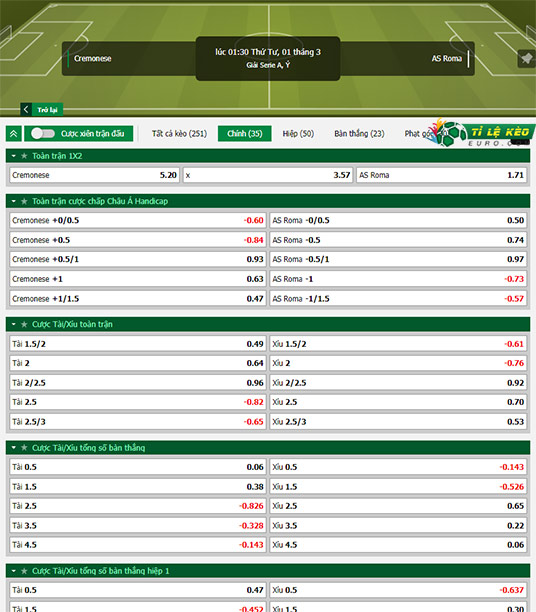The width and height of the screenshot is (536, 612).
Task: Select total goals Xỉu 0.5 at -0.143
Action: [398, 467]
